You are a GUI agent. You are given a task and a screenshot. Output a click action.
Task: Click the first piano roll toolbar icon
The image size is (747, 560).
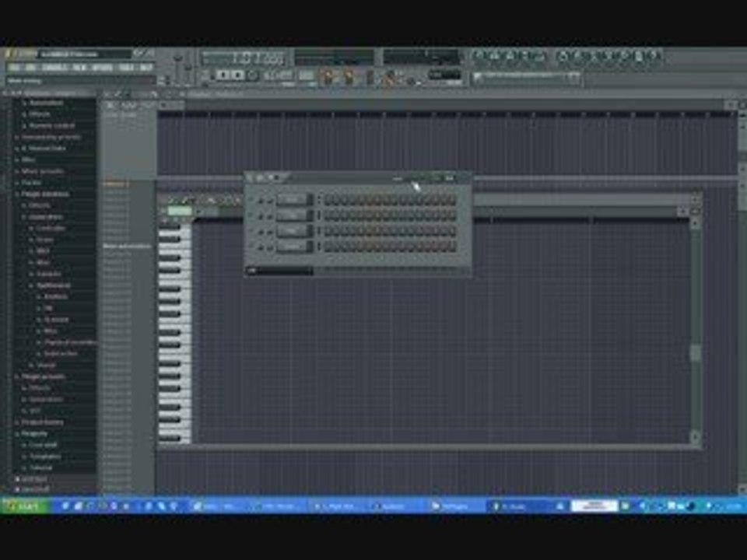pyautogui.click(x=172, y=200)
